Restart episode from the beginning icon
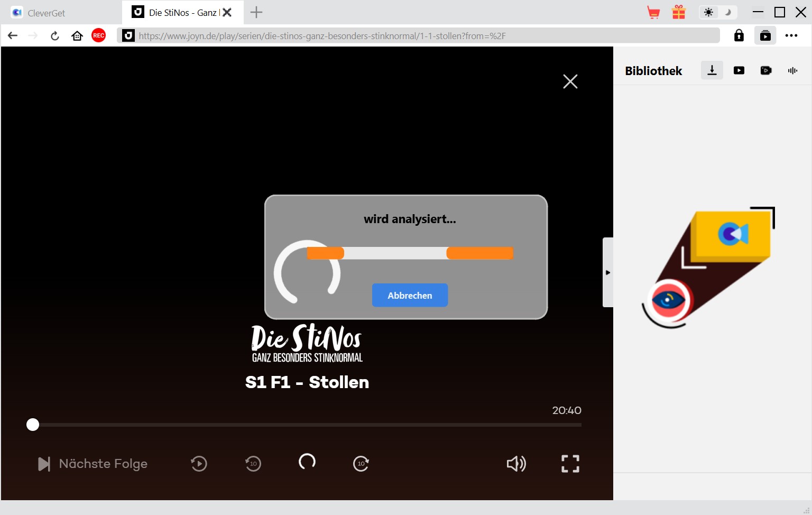The image size is (812, 515). coord(199,464)
